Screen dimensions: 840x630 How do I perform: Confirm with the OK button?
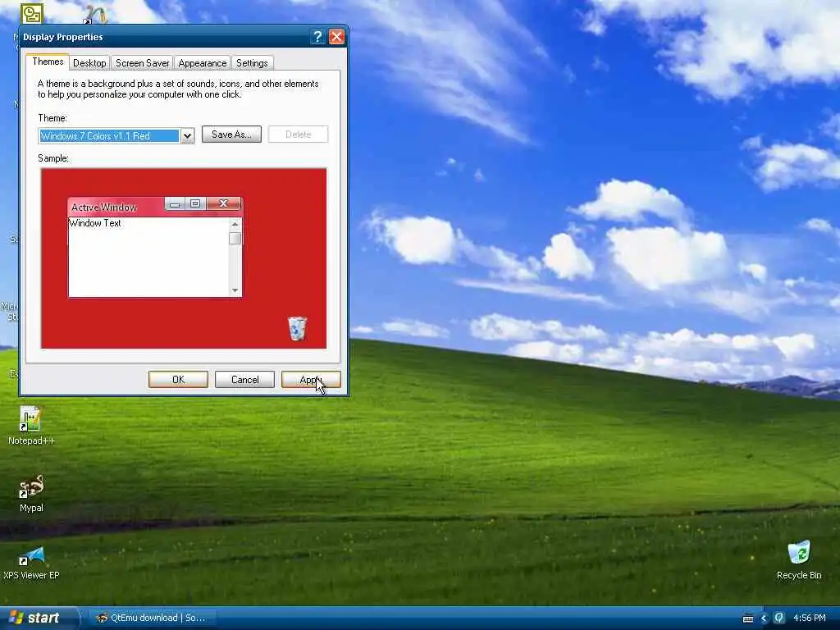(178, 380)
